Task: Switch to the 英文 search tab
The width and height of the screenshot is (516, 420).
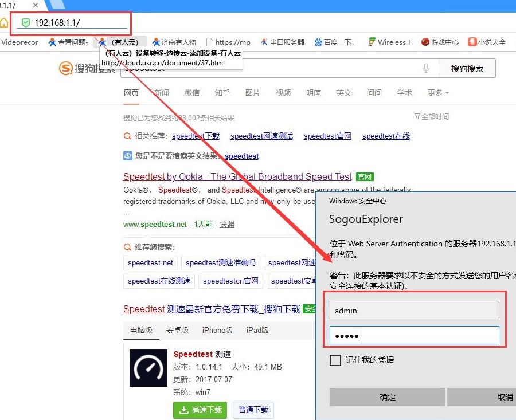Action: point(344,93)
